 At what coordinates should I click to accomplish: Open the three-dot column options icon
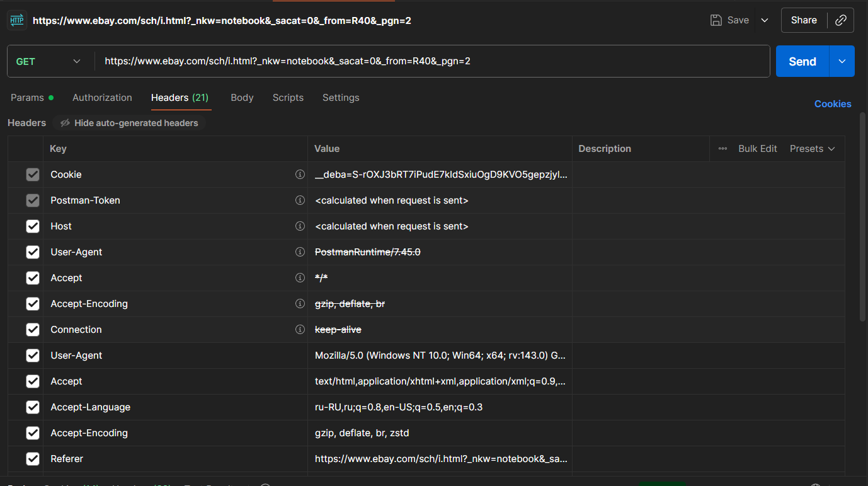click(722, 149)
